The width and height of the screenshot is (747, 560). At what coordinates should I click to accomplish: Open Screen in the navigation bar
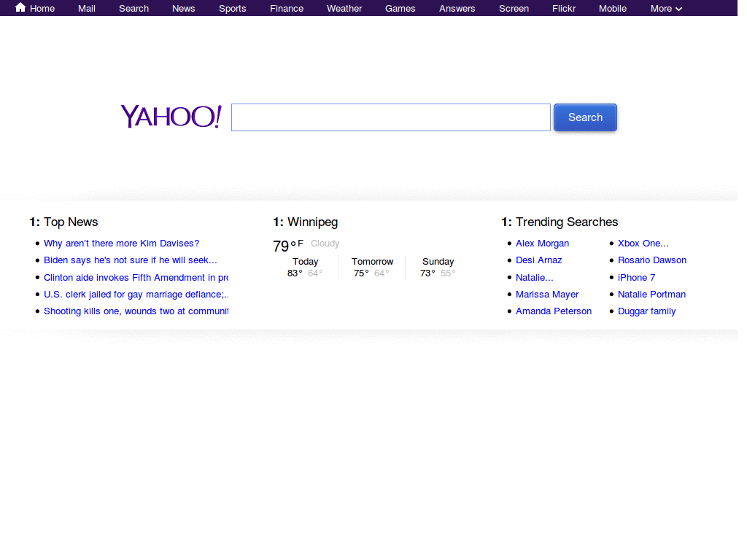click(x=514, y=9)
